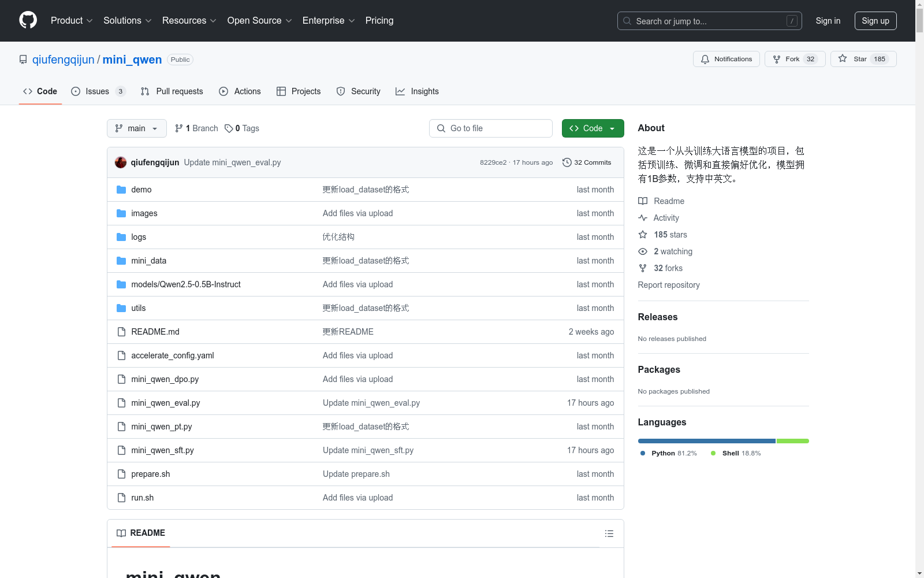The height and width of the screenshot is (578, 924).
Task: Focus the Search or jump to field
Action: pos(710,21)
